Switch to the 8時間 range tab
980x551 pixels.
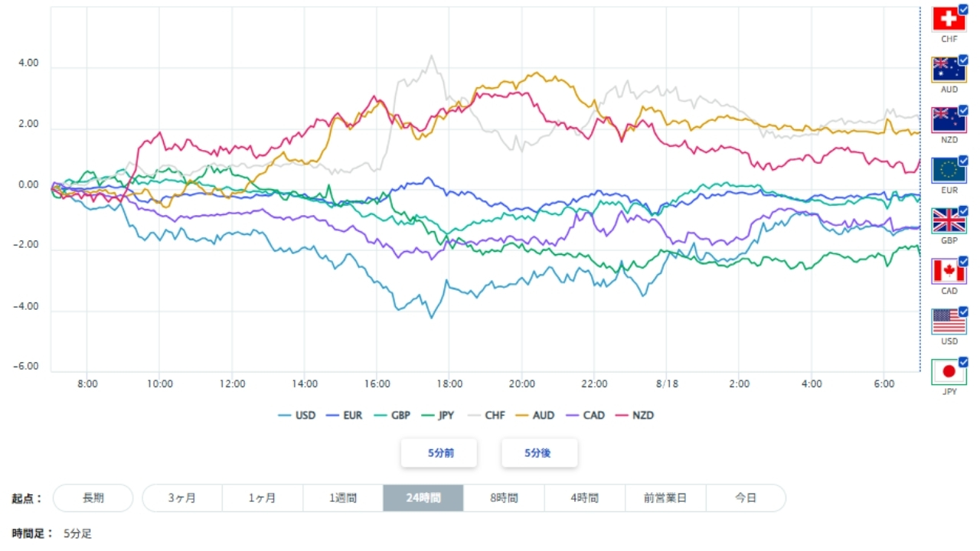pyautogui.click(x=504, y=498)
